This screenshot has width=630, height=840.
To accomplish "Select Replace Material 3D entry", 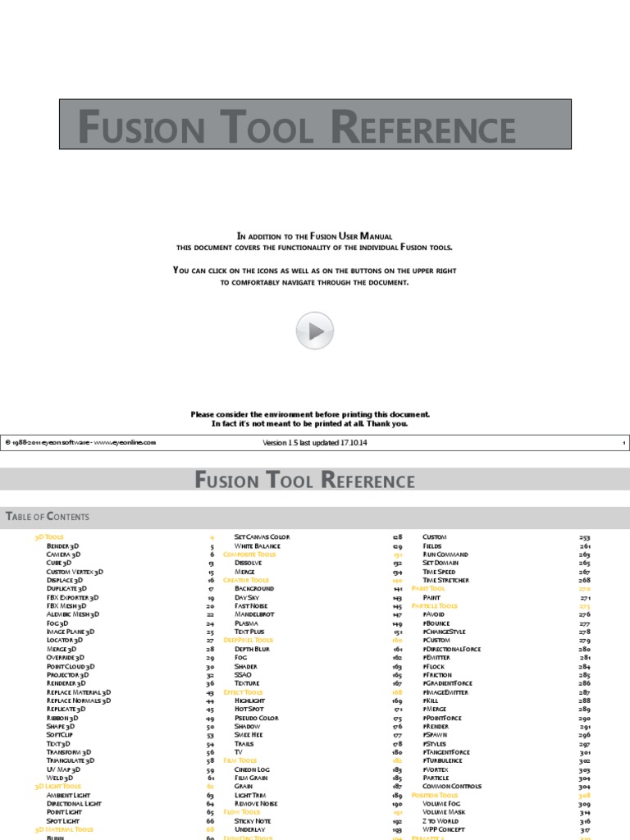I will pyautogui.click(x=79, y=692).
